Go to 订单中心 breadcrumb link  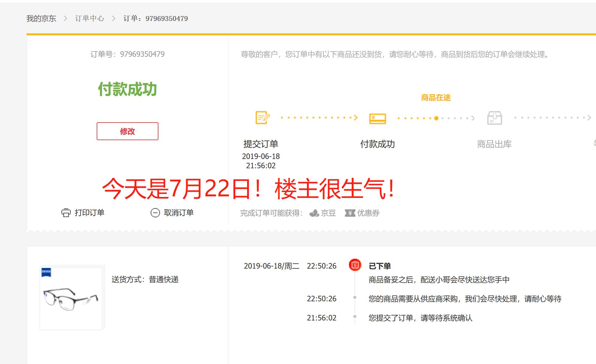[90, 19]
